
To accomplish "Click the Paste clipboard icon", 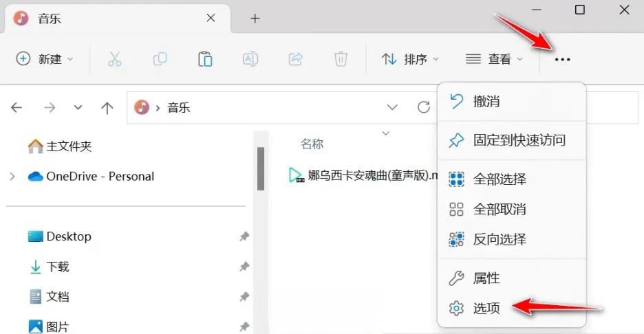I will click(205, 59).
